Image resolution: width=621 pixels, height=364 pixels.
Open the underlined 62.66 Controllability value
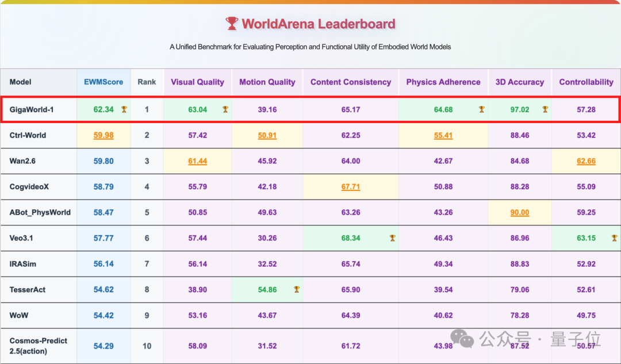[586, 161]
